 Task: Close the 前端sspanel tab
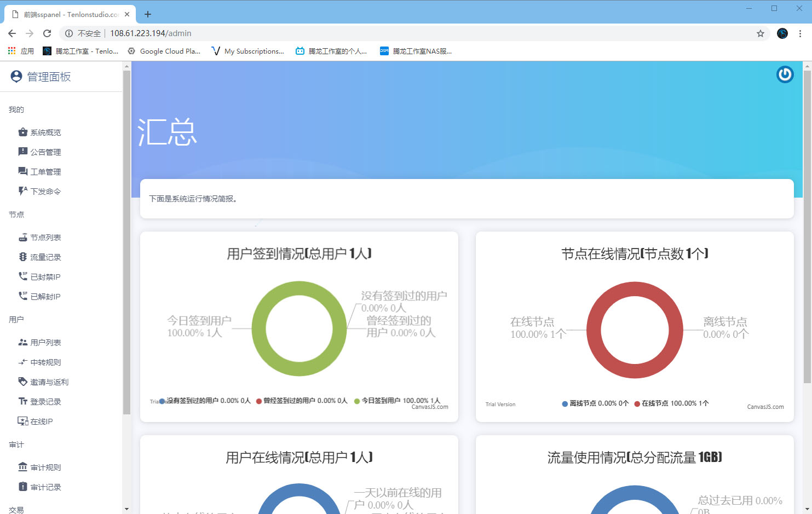pyautogui.click(x=127, y=14)
